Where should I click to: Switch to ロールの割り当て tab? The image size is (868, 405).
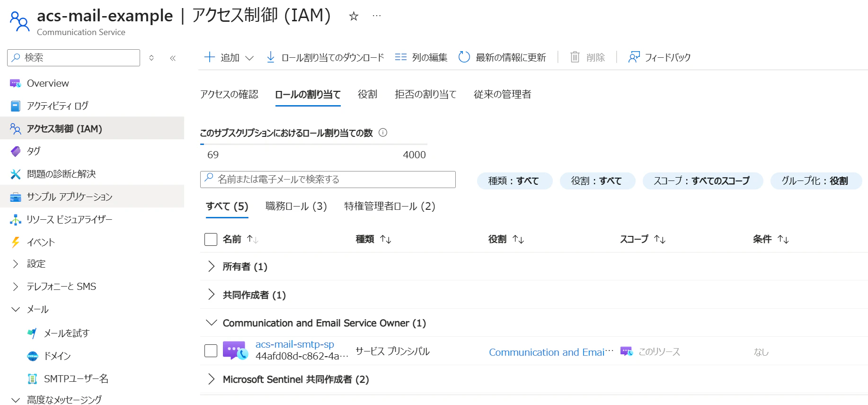(308, 94)
